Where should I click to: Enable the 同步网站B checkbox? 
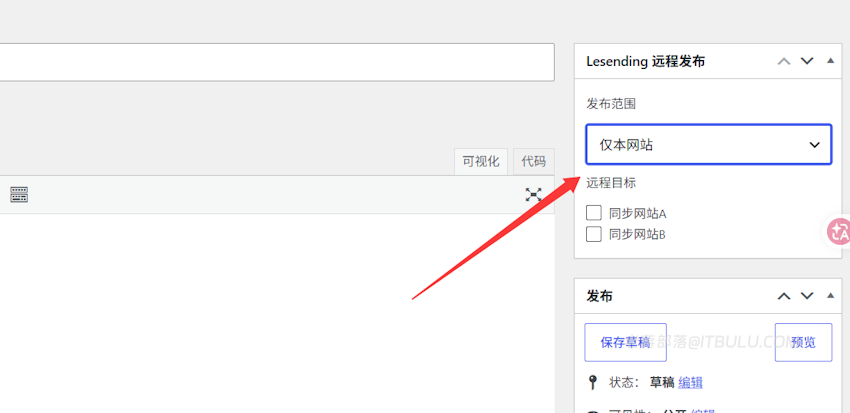point(594,234)
